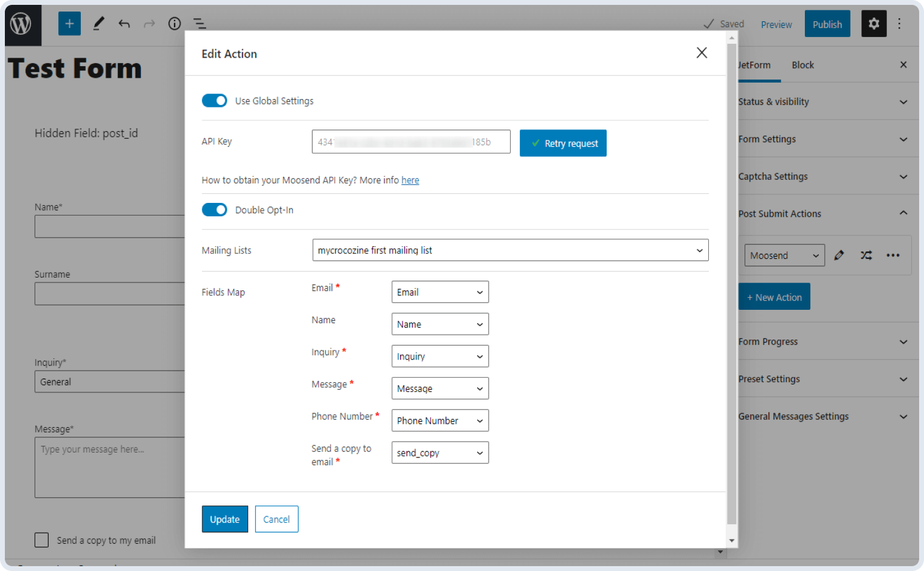Check Send a copy to my email
This screenshot has width=924, height=571.
41,539
